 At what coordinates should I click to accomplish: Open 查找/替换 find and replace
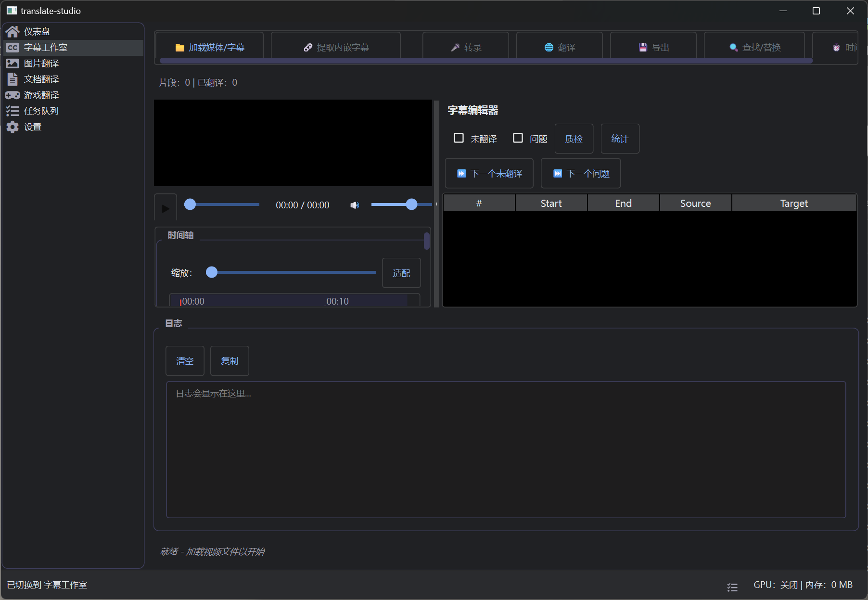point(754,47)
